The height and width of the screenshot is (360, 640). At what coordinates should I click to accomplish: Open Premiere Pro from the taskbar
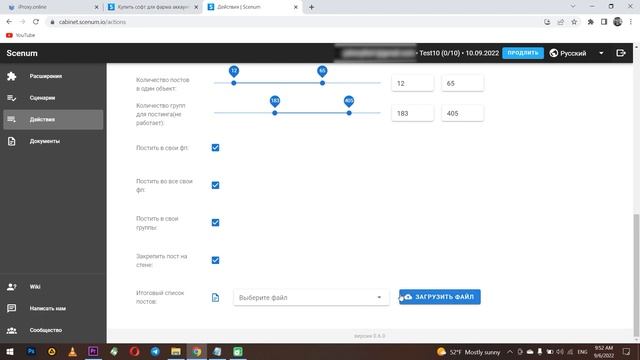tap(93, 351)
